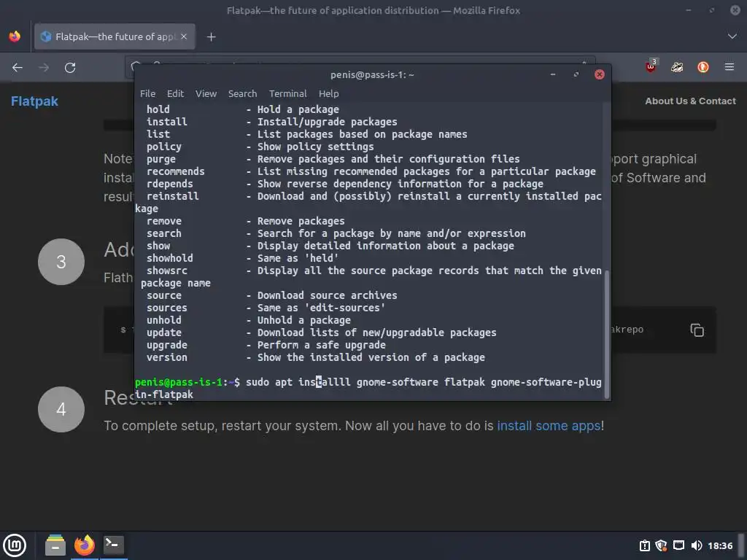Open the View menu in the terminal
Image resolution: width=747 pixels, height=560 pixels.
coord(206,94)
